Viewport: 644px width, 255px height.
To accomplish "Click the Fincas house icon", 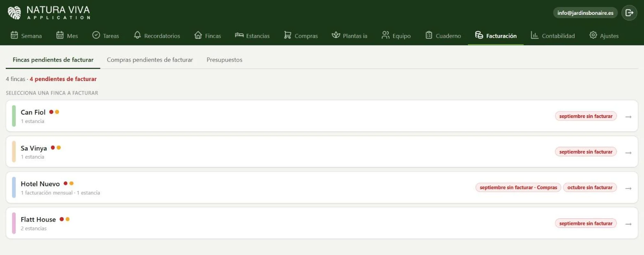I will [198, 35].
